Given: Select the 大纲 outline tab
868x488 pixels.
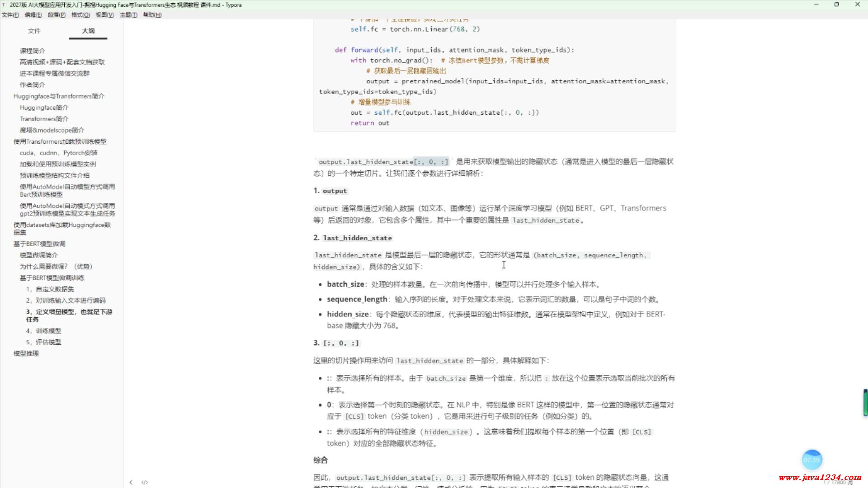Looking at the screenshot, I should tap(88, 31).
